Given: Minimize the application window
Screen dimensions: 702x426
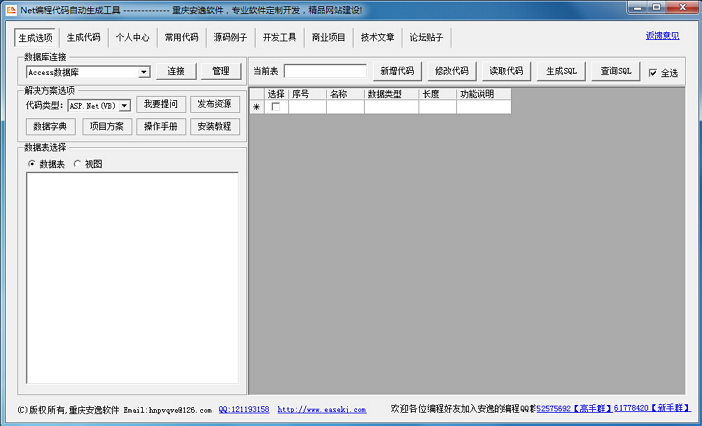Looking at the screenshot, I should pos(637,7).
